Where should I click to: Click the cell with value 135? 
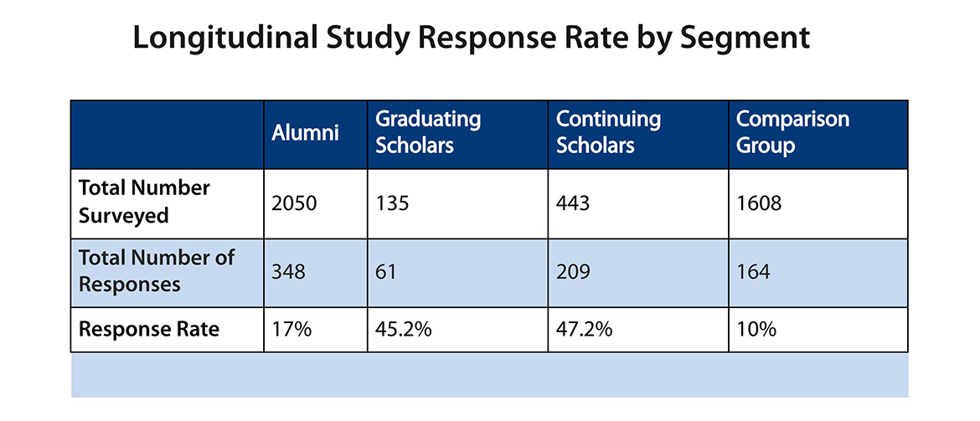click(392, 203)
